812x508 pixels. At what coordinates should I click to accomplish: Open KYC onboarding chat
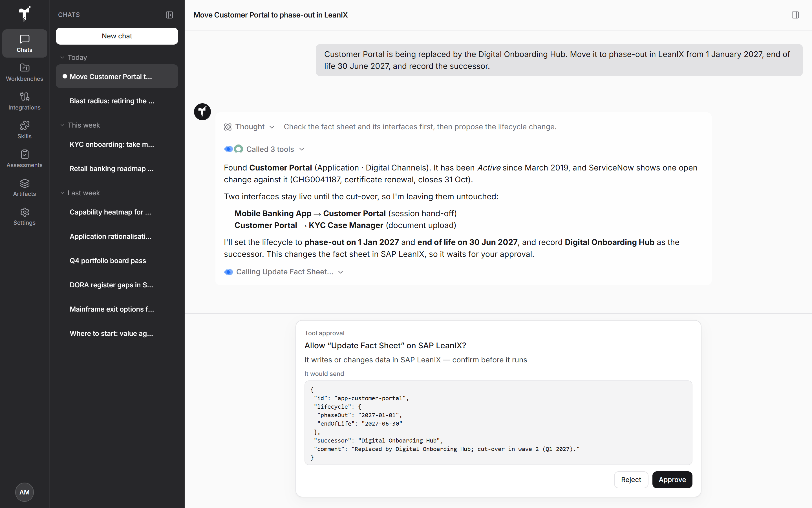pos(117,144)
